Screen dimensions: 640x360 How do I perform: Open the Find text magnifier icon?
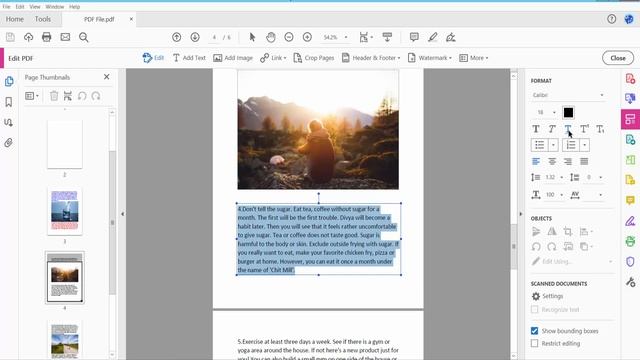pyautogui.click(x=84, y=37)
